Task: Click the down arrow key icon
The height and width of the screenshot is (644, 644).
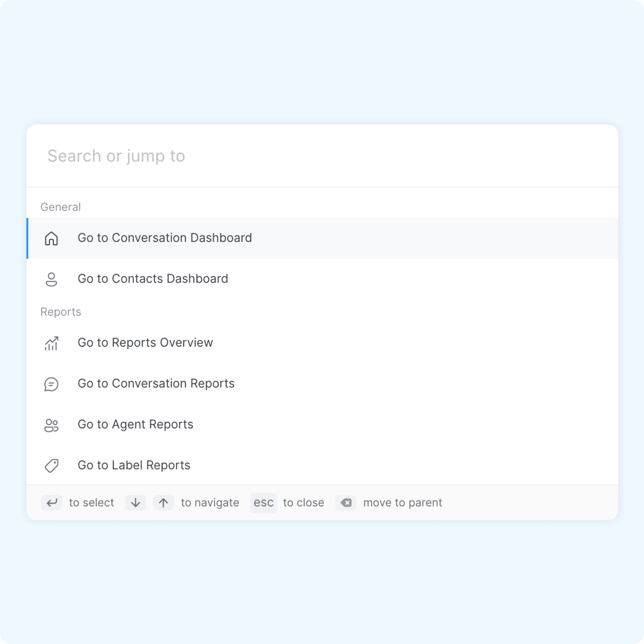Action: [x=136, y=503]
